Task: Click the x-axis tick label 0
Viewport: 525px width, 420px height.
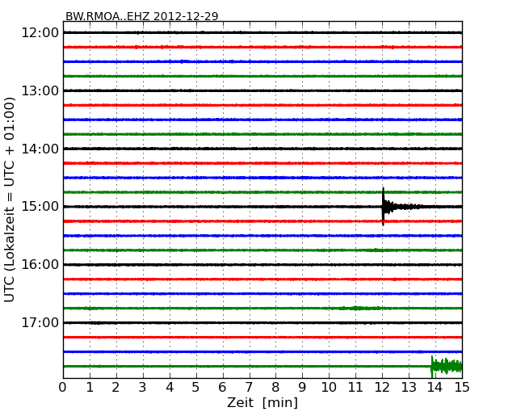Action: 63,388
